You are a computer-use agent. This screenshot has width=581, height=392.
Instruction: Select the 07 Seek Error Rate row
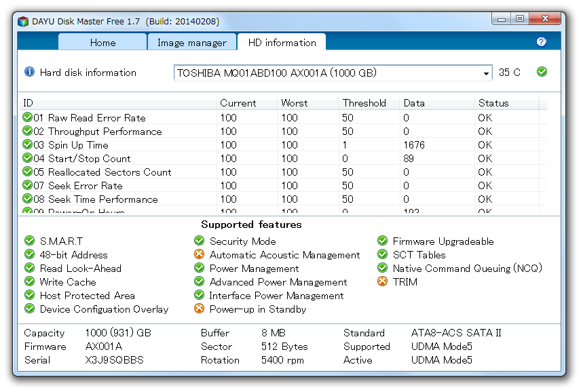tap(284, 185)
